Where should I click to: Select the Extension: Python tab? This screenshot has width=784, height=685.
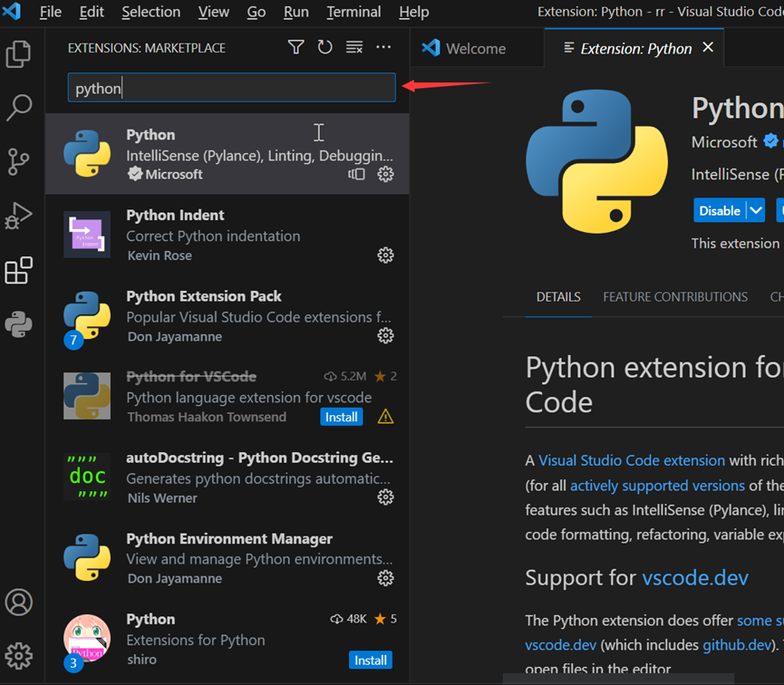634,48
